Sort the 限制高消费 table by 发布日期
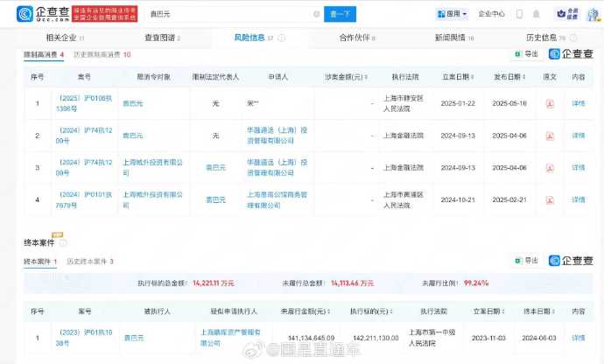This screenshot has height=364, width=604. pyautogui.click(x=514, y=77)
